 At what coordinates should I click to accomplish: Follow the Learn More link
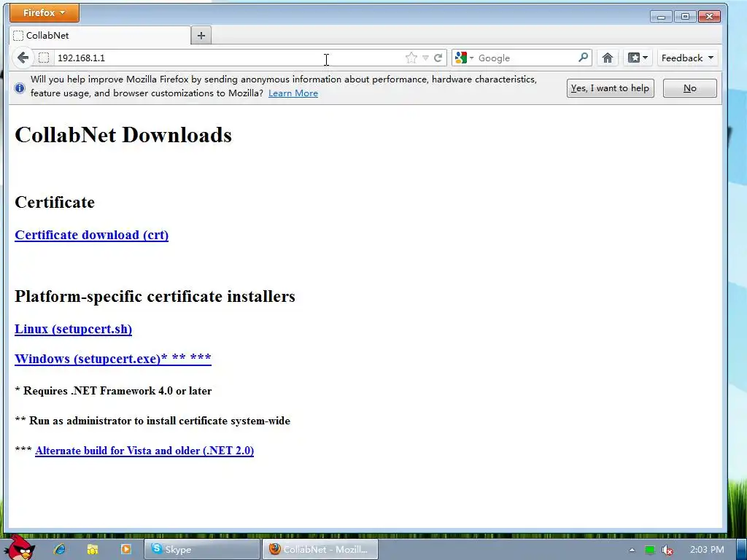pos(293,93)
